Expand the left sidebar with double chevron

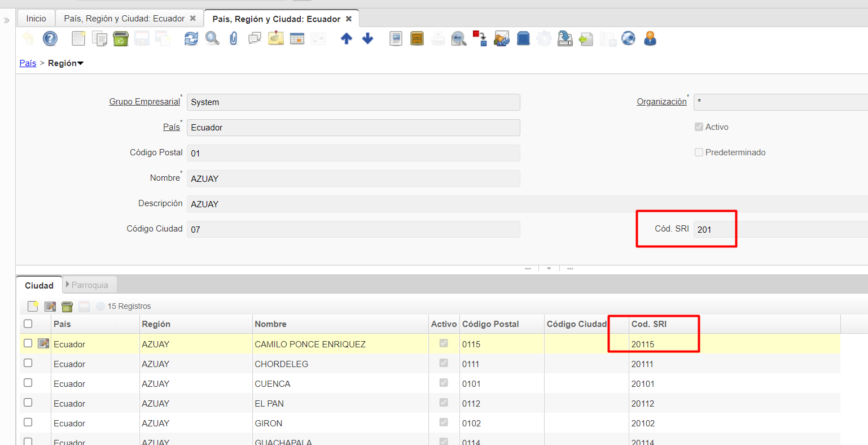[7, 20]
